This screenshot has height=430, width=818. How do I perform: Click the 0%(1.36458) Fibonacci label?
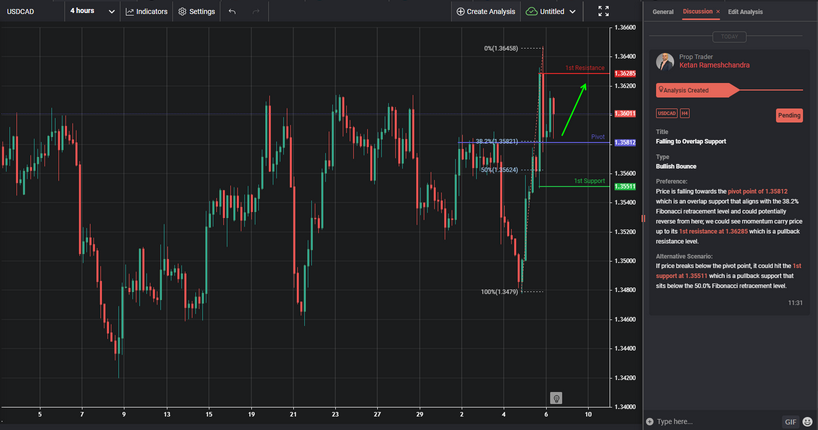(x=501, y=49)
